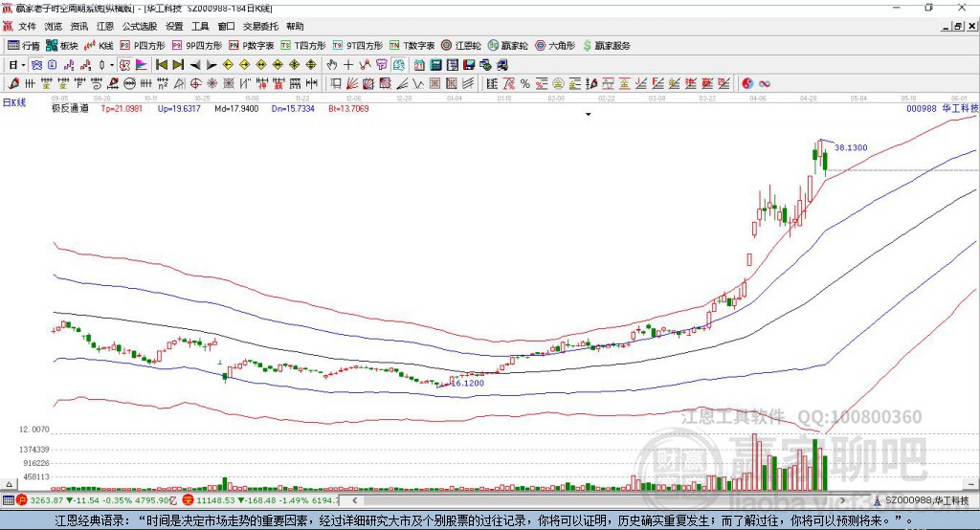Open the 江恩轮 Gann wheel
This screenshot has height=530, width=980.
[x=460, y=45]
